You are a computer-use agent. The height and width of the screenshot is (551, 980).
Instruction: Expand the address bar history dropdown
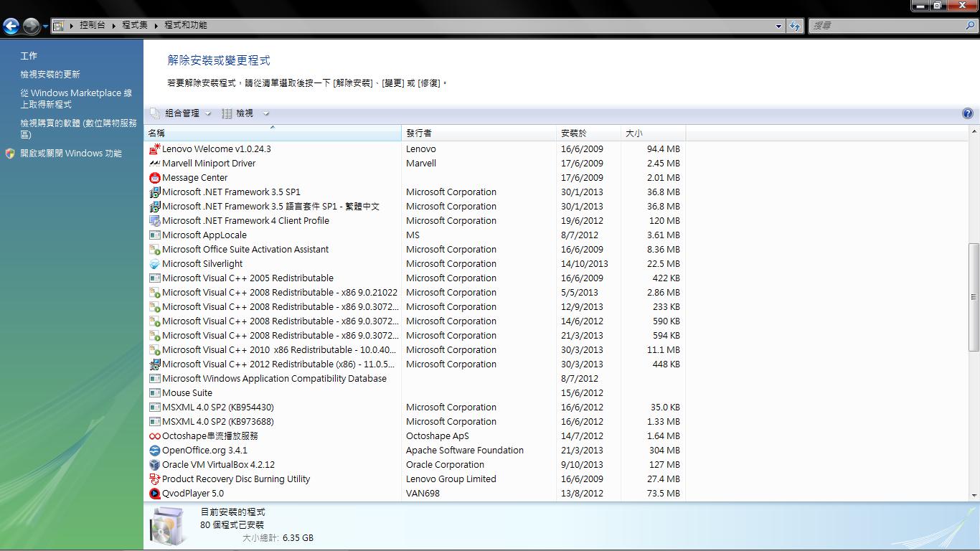point(779,26)
